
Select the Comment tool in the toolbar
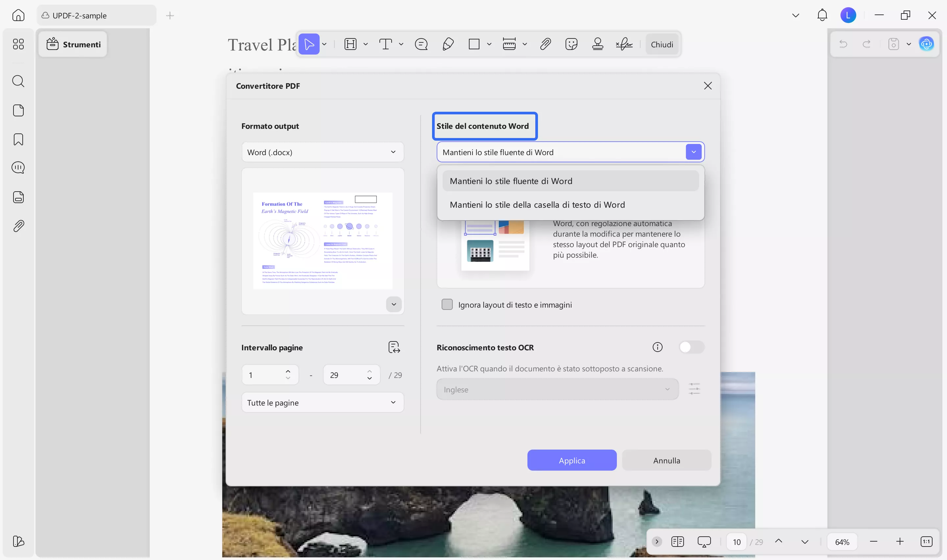421,44
